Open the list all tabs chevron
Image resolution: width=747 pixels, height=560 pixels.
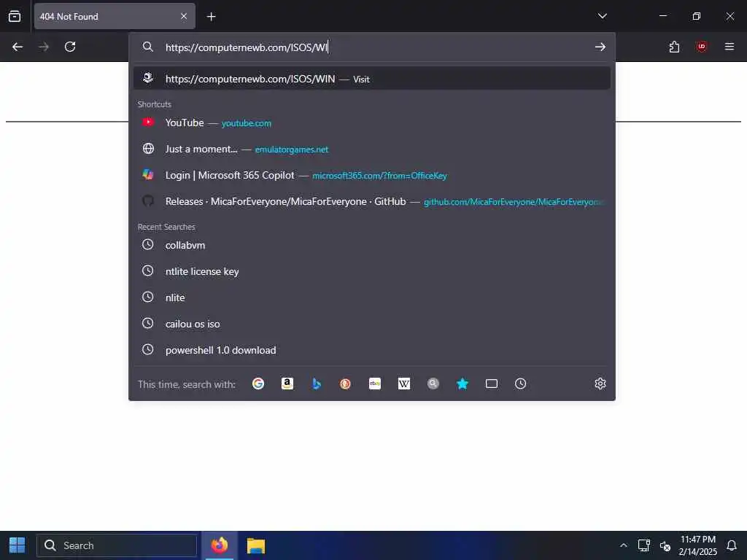coord(602,16)
